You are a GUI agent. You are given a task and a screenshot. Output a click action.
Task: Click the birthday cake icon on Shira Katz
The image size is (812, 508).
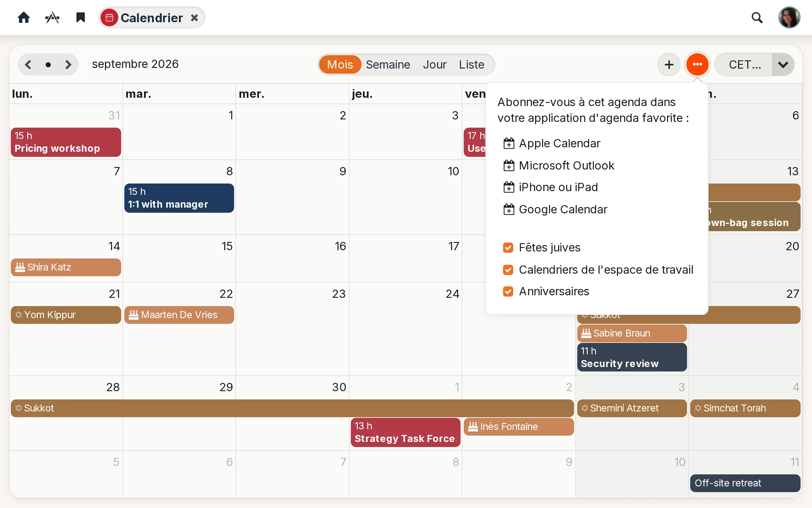[x=20, y=267]
